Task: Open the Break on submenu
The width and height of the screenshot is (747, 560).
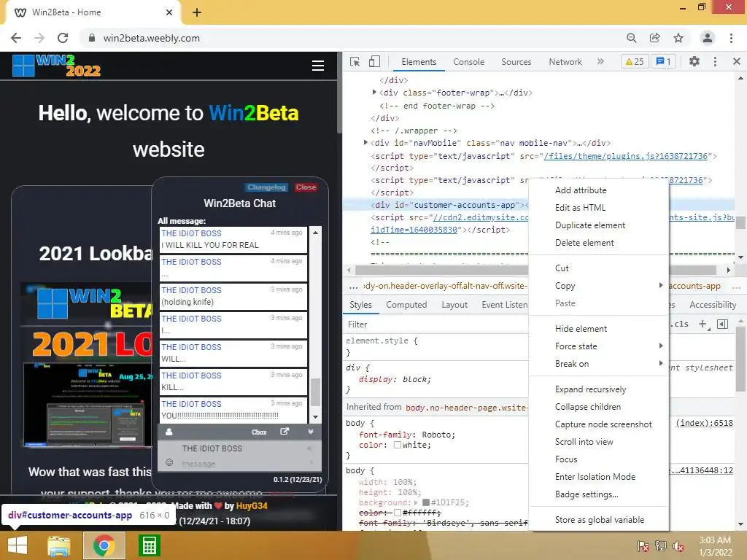Action: [x=599, y=364]
